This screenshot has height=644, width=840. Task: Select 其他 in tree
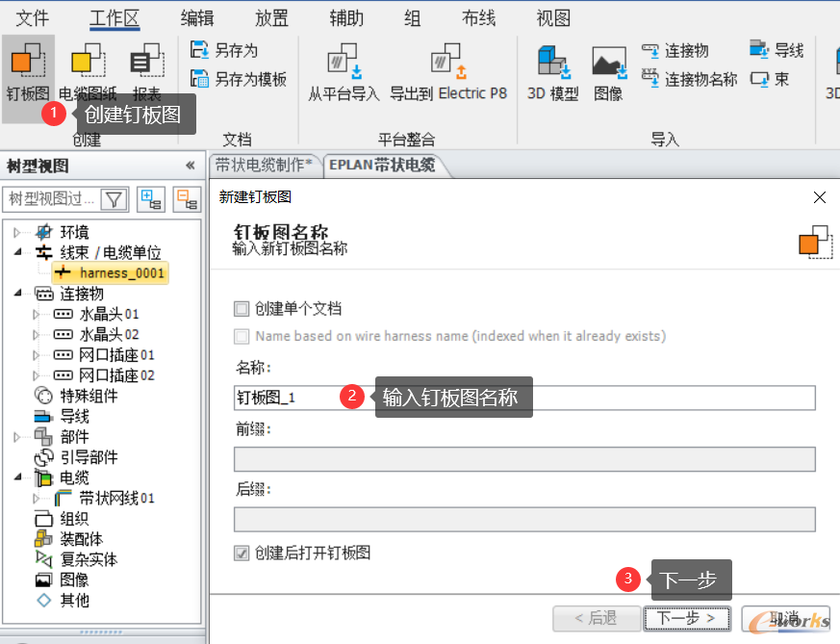point(62,600)
